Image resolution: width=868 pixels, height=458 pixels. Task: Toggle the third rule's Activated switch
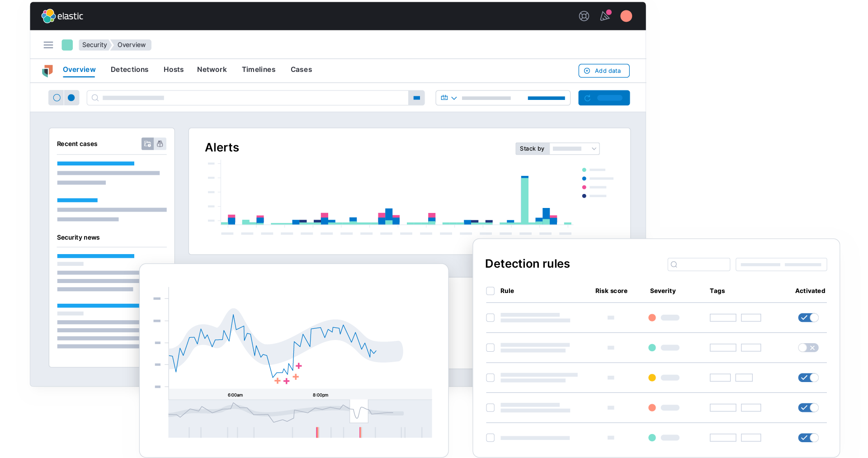tap(808, 378)
